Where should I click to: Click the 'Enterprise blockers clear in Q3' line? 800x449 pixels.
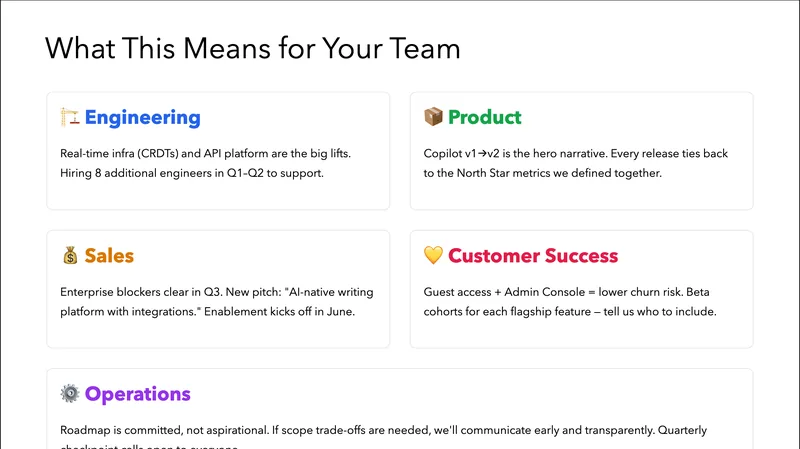(216, 293)
